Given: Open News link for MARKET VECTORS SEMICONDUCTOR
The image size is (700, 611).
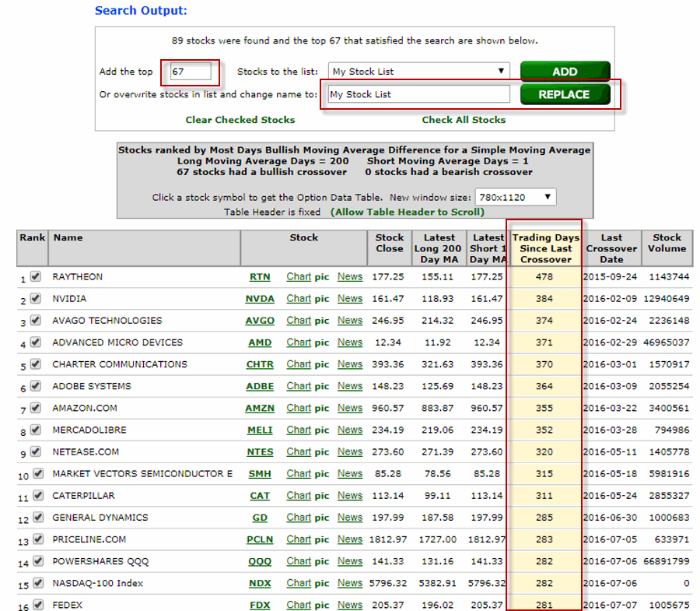Looking at the screenshot, I should pos(350,474).
